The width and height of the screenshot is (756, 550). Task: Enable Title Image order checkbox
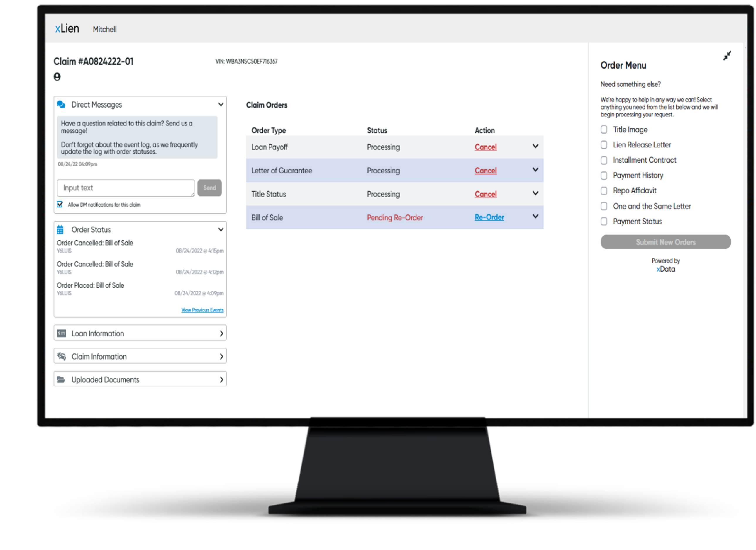pos(604,129)
